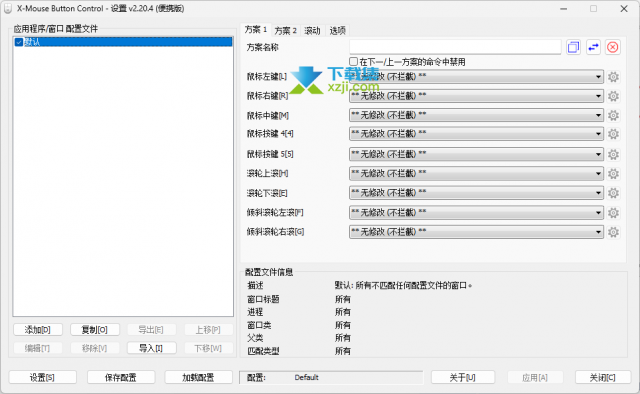Click the 导入[I] button
Image resolution: width=640 pixels, height=394 pixels.
(x=151, y=348)
